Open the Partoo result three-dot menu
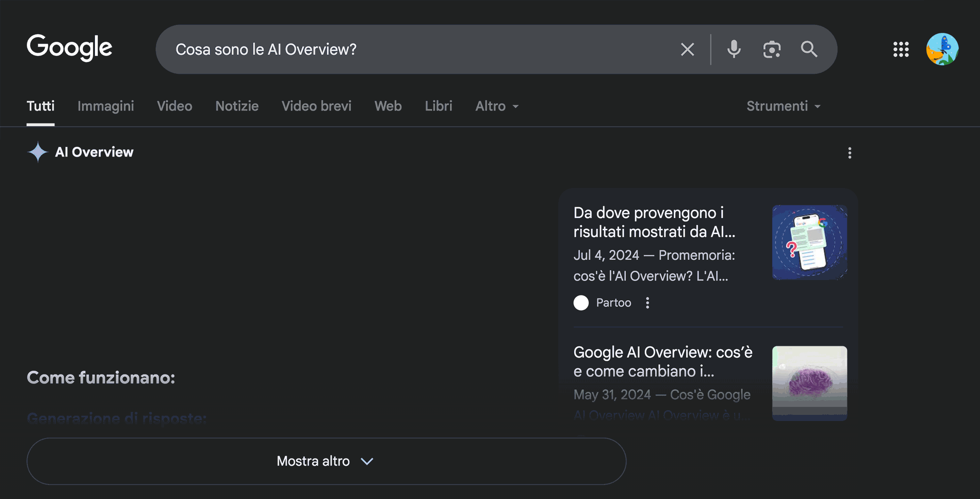Screen dimensions: 980x499 (648, 303)
